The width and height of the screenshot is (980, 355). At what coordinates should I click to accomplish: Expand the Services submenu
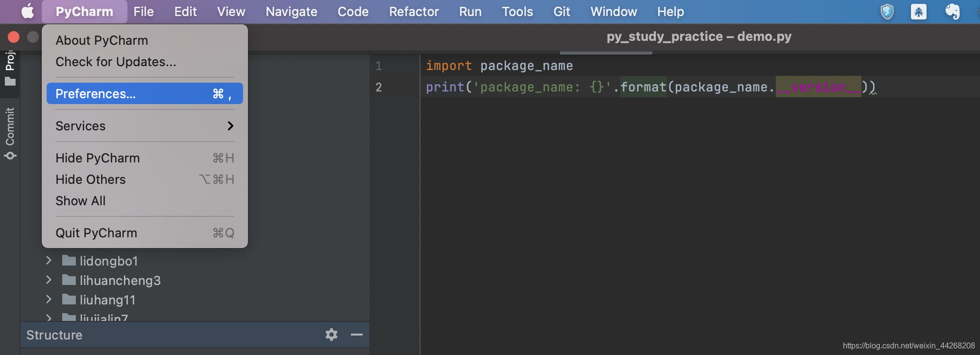click(x=145, y=126)
